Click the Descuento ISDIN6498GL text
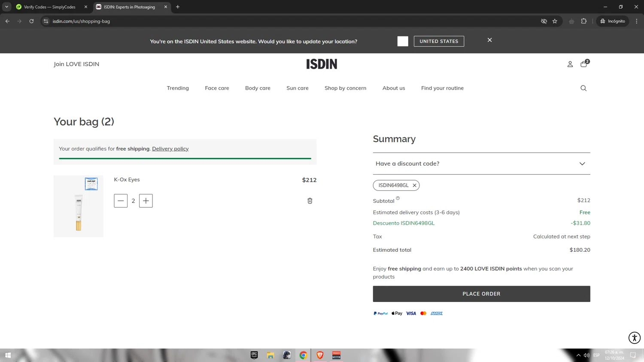Viewport: 644px width, 362px height. 404,223
